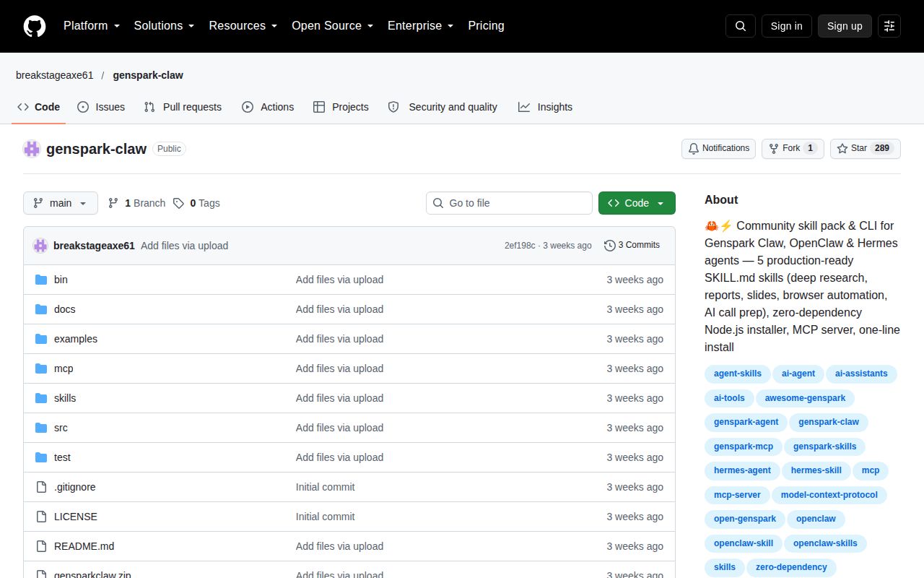The height and width of the screenshot is (578, 924).
Task: Click the docs folder icon
Action: (41, 309)
